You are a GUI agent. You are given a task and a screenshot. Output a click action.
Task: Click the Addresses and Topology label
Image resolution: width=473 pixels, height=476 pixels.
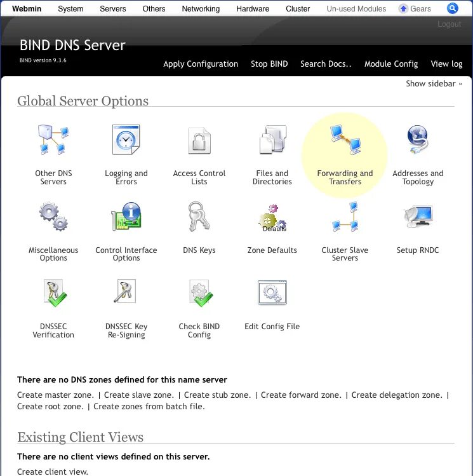[x=418, y=177]
